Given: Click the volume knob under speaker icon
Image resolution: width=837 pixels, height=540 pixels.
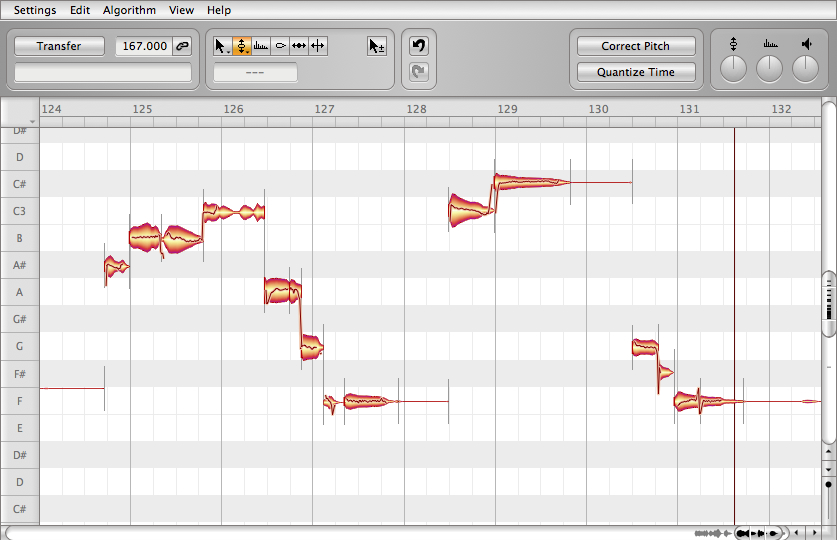Looking at the screenshot, I should pyautogui.click(x=806, y=69).
